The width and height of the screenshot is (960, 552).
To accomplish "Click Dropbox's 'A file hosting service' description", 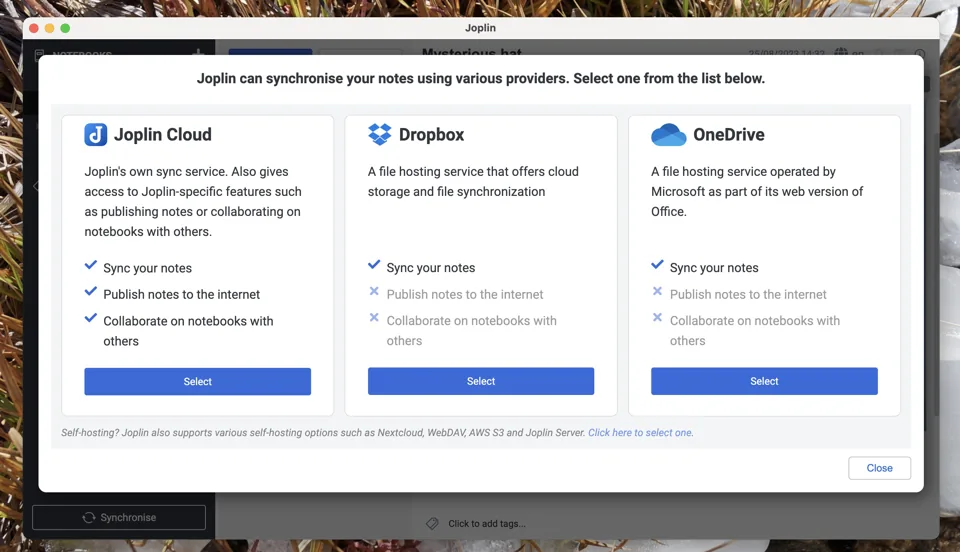I will [x=473, y=182].
